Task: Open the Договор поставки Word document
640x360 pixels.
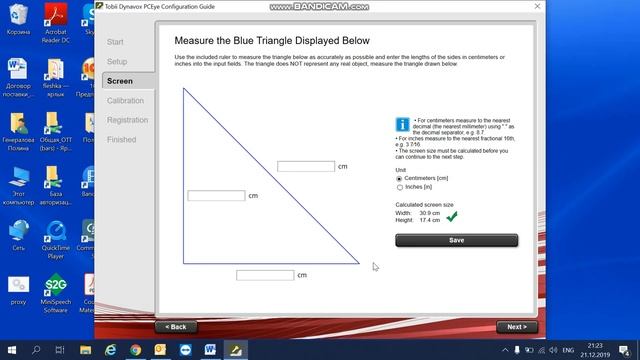Action: coord(18,77)
